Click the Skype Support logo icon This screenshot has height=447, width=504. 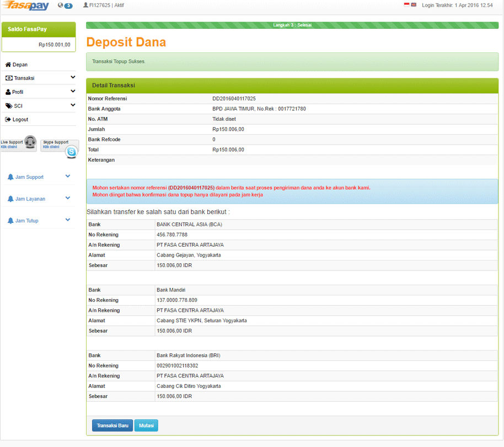pyautogui.click(x=71, y=151)
